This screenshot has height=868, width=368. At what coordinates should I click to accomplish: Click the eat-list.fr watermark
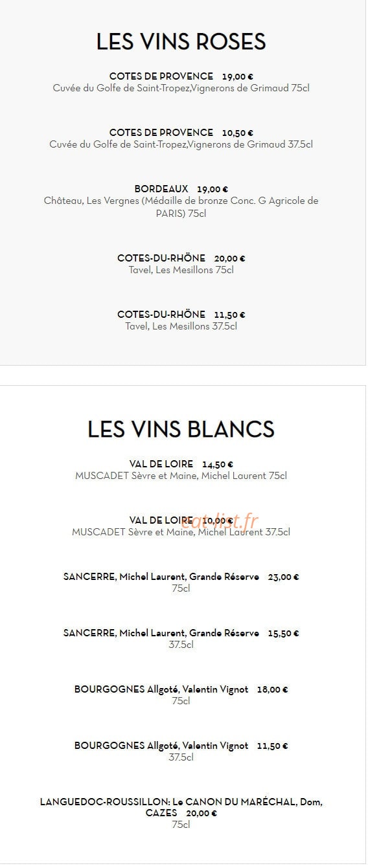(x=219, y=522)
